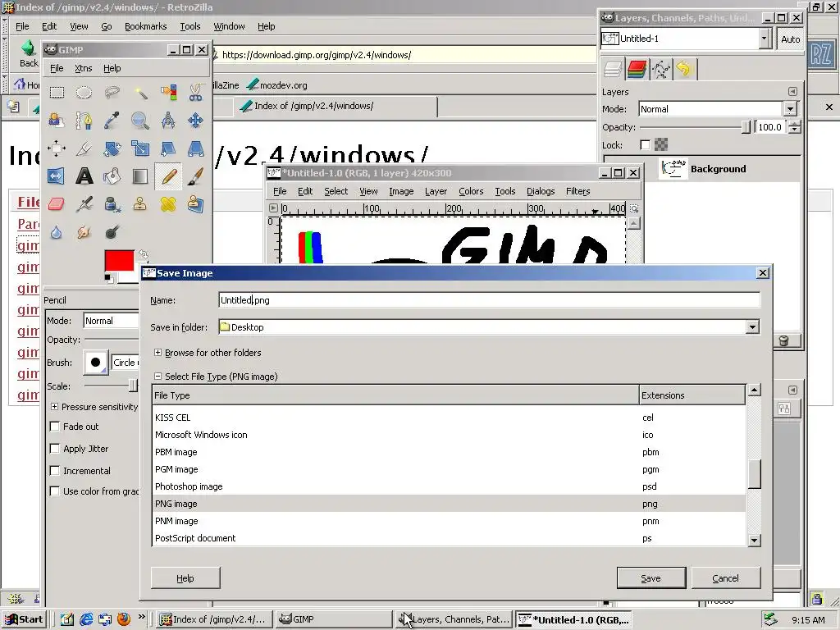Select the Scissors Select tool
Image resolution: width=840 pixels, height=630 pixels.
coord(195,93)
